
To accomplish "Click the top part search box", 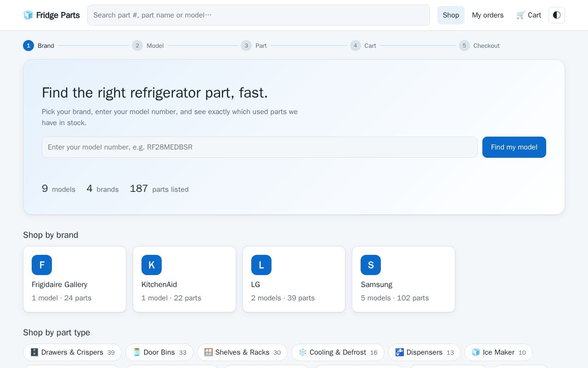I will coord(259,15).
